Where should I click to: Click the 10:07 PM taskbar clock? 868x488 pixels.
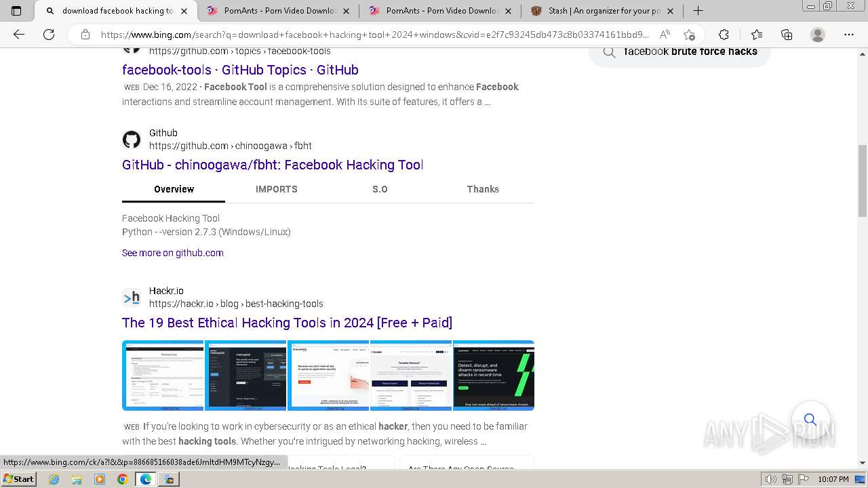point(833,479)
